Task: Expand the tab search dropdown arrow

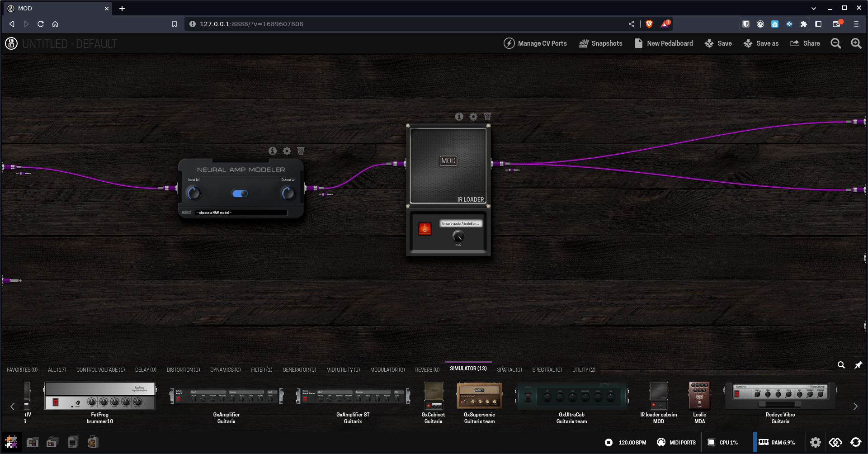Action: (x=814, y=8)
